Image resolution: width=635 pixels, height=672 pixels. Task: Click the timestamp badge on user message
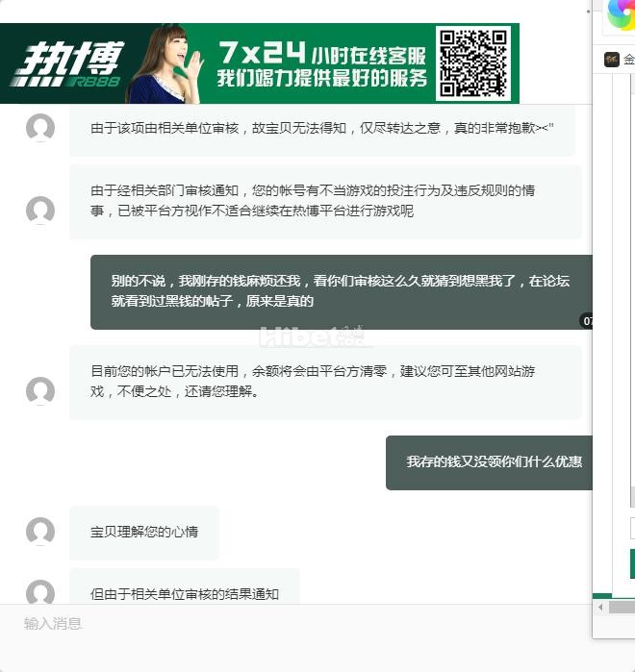587,321
